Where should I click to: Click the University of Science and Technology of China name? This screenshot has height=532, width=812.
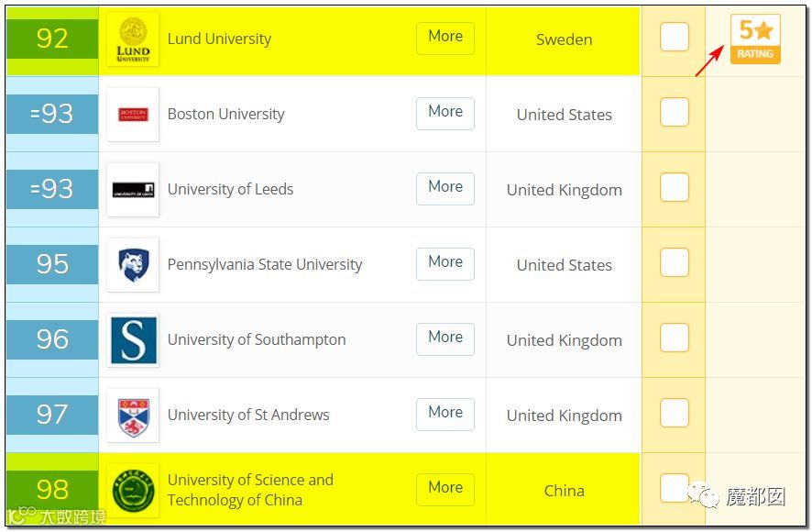[x=249, y=490]
